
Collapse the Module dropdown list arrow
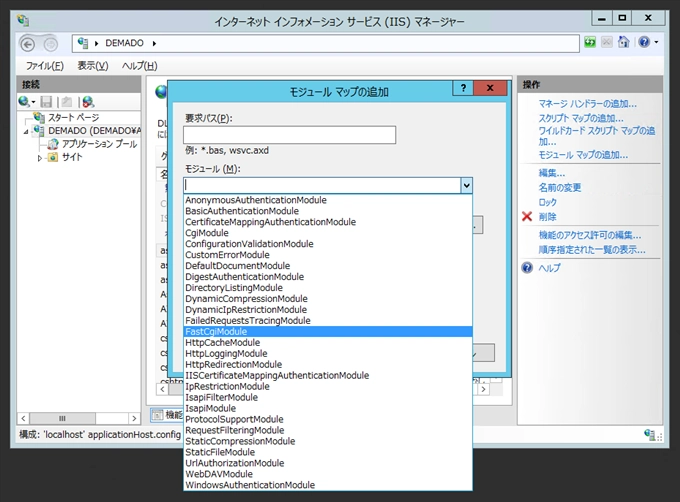tap(466, 186)
